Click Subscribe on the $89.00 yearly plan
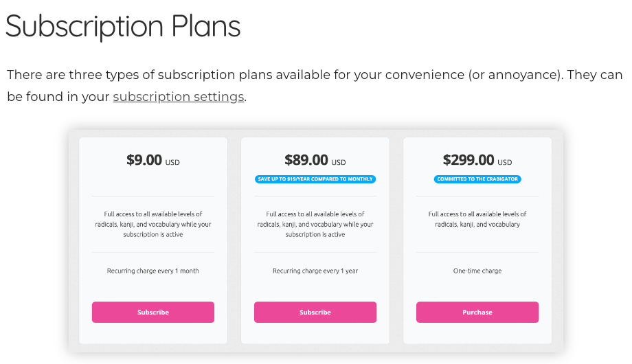 coord(315,312)
